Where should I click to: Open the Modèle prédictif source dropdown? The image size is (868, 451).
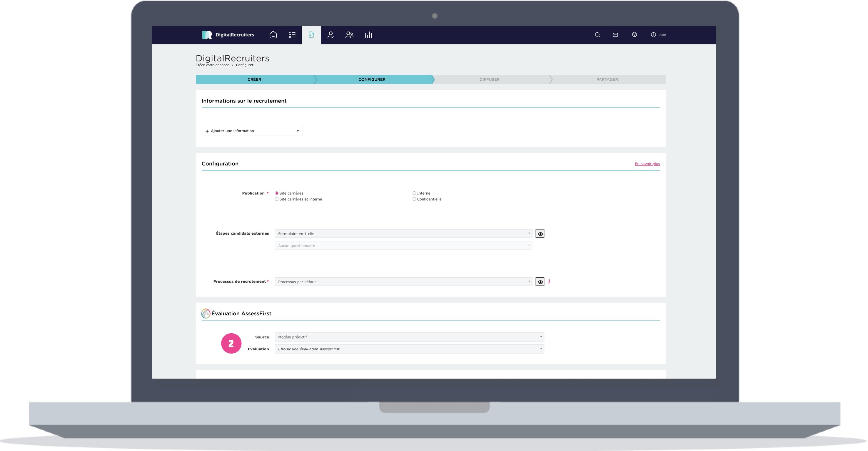point(409,337)
